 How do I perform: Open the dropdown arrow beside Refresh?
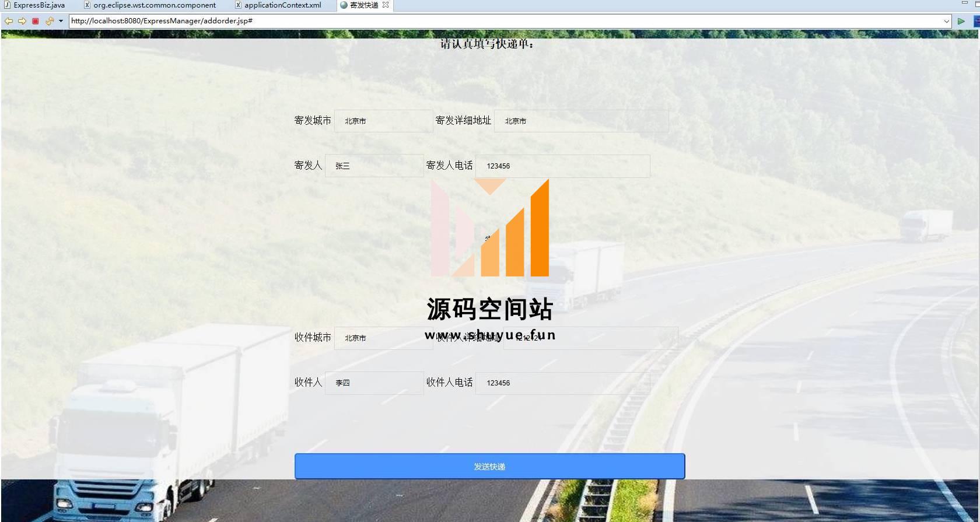coord(61,21)
